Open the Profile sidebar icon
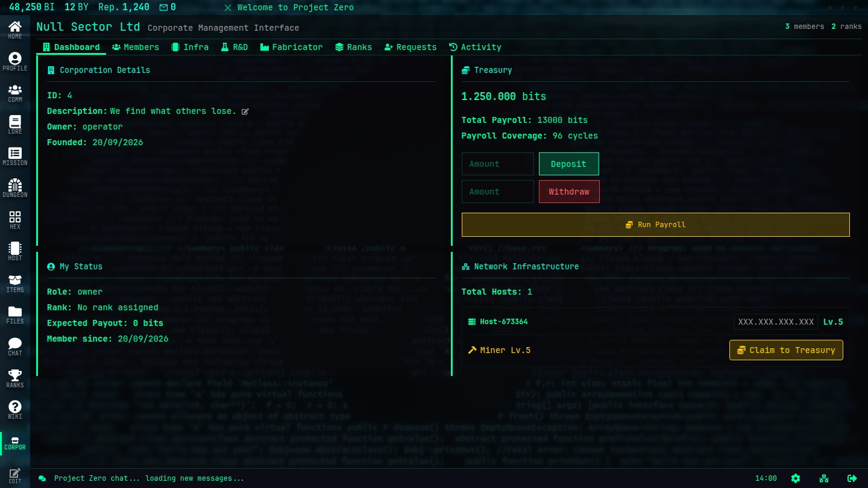This screenshot has height=488, width=868. [x=15, y=61]
